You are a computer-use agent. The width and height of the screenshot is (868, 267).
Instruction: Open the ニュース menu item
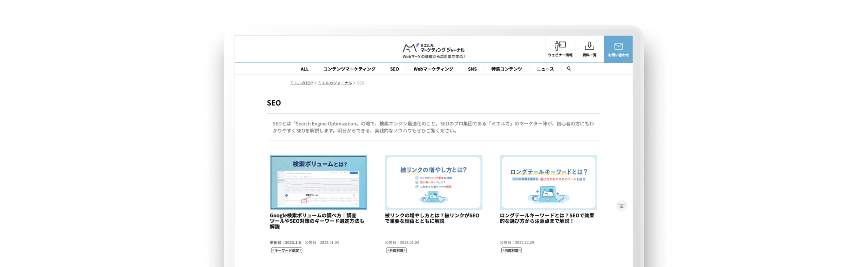[545, 69]
